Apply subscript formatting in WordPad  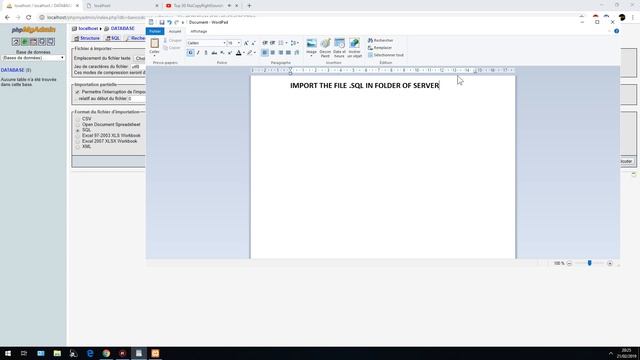click(x=222, y=53)
